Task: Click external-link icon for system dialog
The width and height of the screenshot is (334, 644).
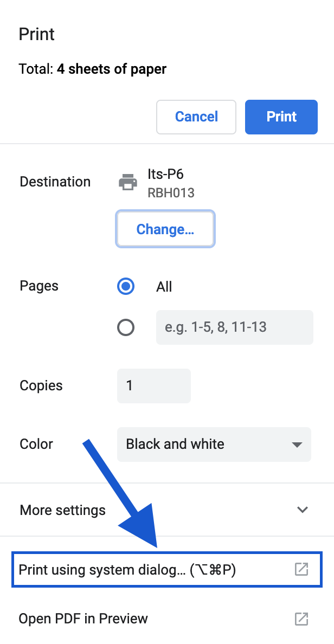Action: [301, 570]
